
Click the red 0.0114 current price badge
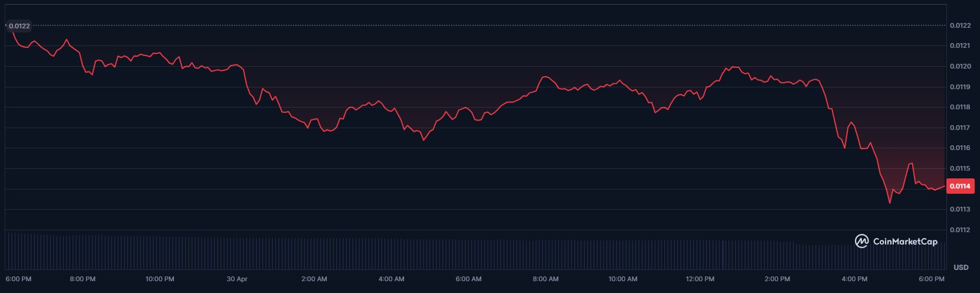click(x=960, y=186)
